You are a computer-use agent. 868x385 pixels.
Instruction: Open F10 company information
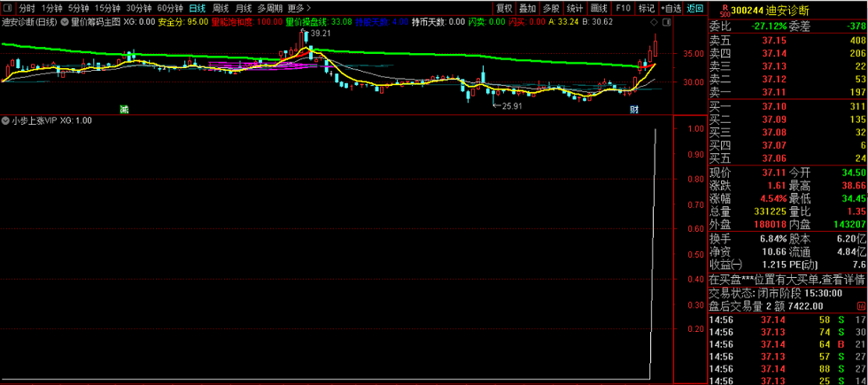point(623,8)
